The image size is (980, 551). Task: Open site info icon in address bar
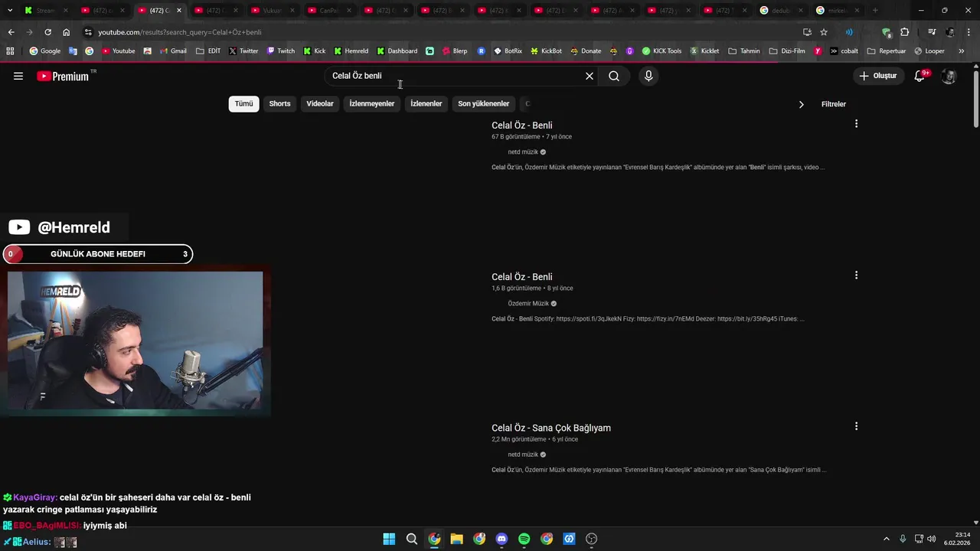88,32
